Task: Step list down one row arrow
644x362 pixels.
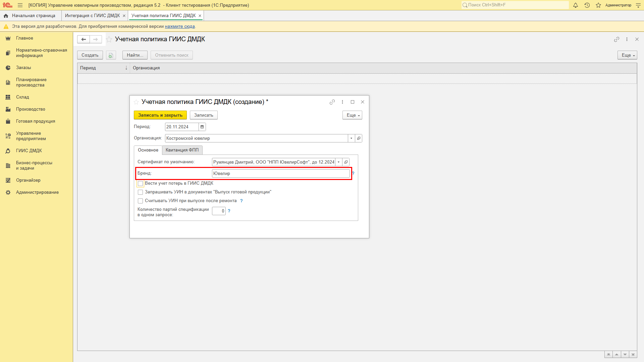Action: coord(625,354)
